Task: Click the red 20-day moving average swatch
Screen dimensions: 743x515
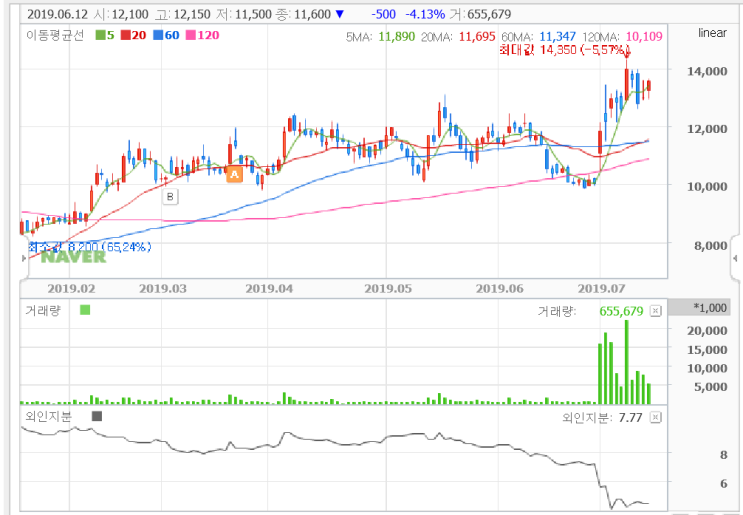Action: [x=125, y=35]
